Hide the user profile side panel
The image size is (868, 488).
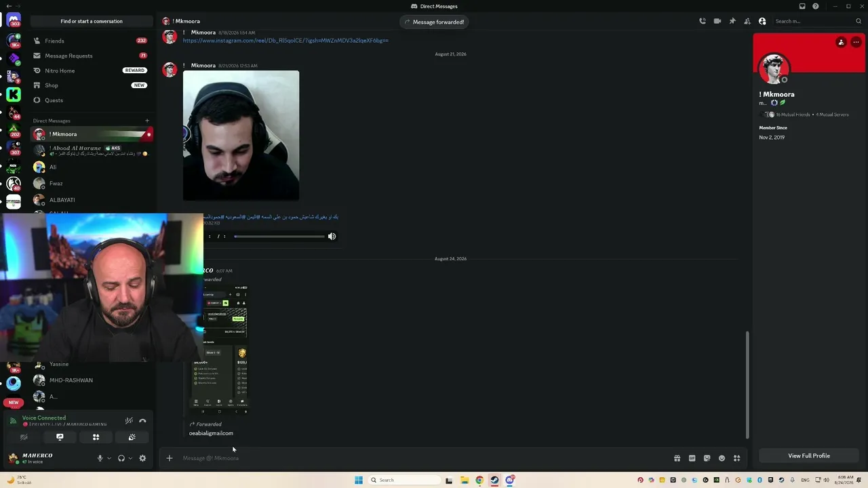(762, 21)
